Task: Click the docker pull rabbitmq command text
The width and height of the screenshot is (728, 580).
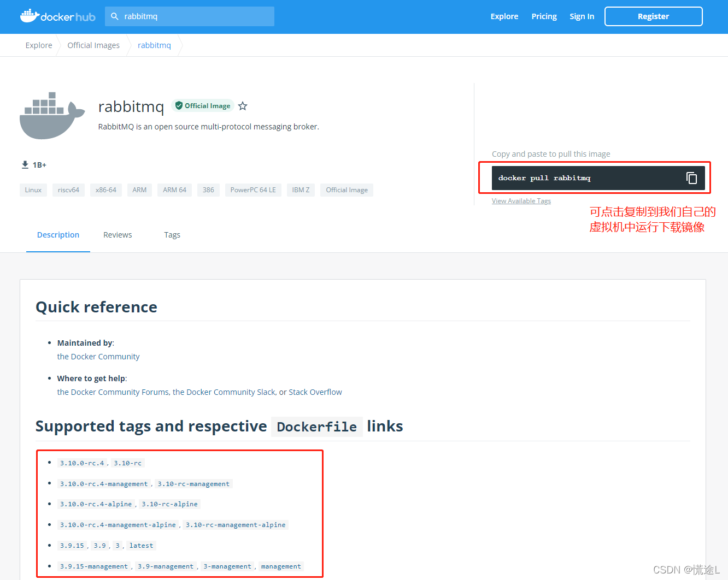Action: point(544,178)
